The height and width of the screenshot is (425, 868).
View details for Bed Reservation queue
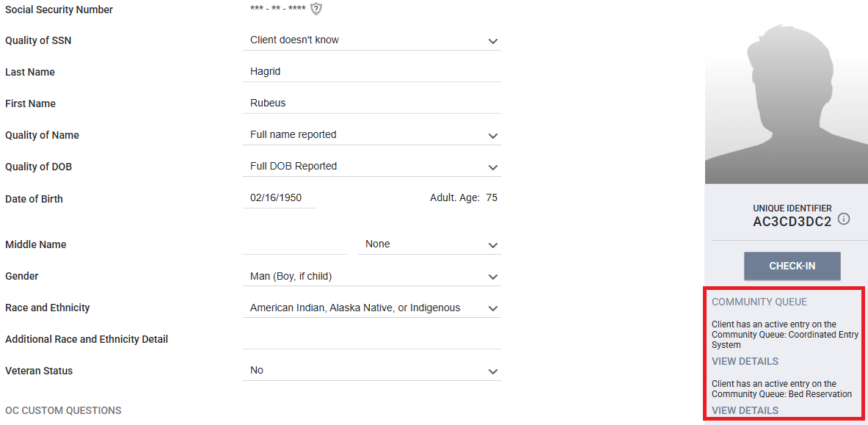745,410
